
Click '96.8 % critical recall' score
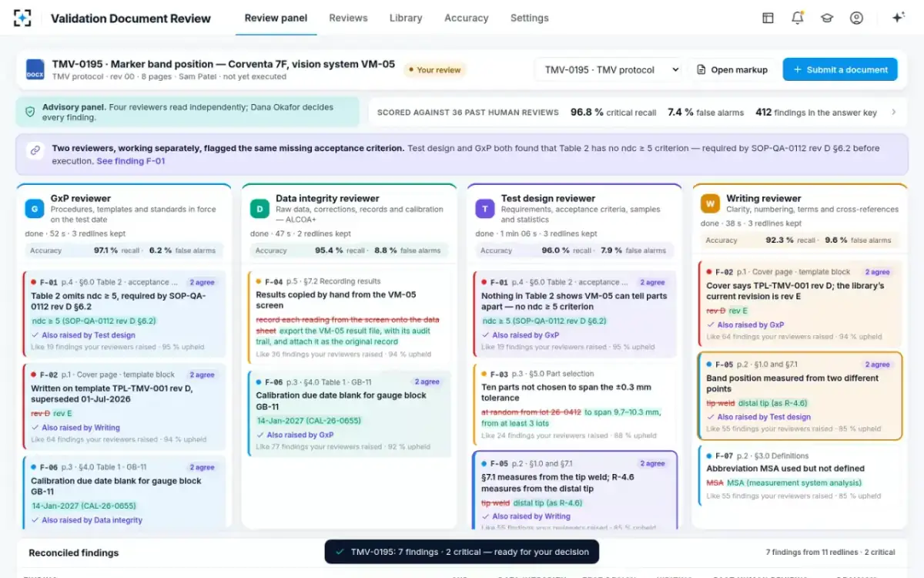(613, 113)
